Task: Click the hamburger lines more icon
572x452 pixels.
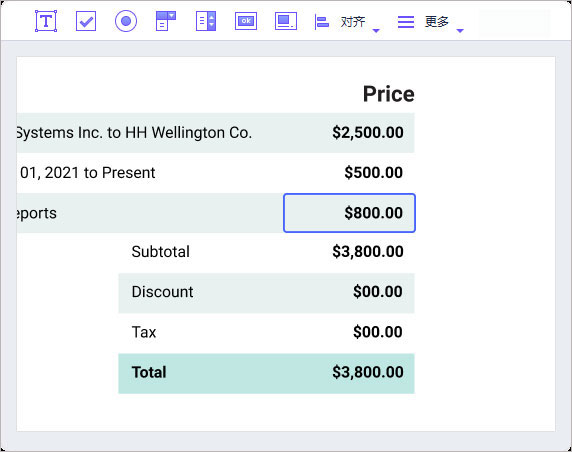Action: (x=406, y=22)
